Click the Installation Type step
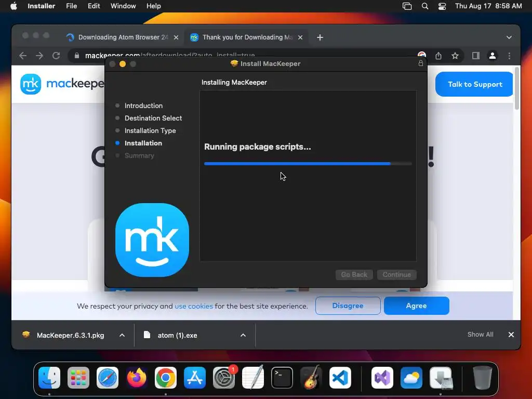This screenshot has width=532, height=399. pyautogui.click(x=150, y=130)
